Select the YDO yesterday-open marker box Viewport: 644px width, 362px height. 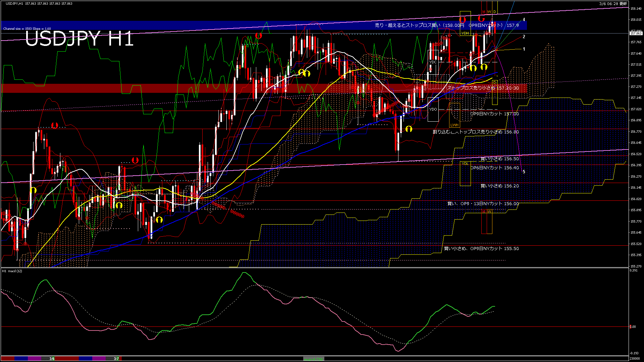[433, 109]
